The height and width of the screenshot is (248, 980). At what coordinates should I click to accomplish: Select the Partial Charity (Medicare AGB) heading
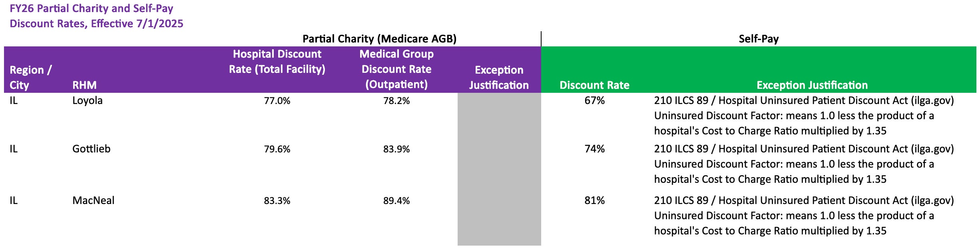379,39
